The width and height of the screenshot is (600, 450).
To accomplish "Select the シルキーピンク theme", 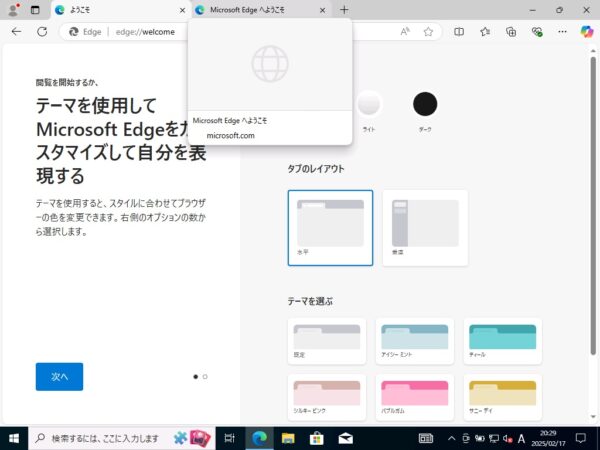I will pos(327,397).
